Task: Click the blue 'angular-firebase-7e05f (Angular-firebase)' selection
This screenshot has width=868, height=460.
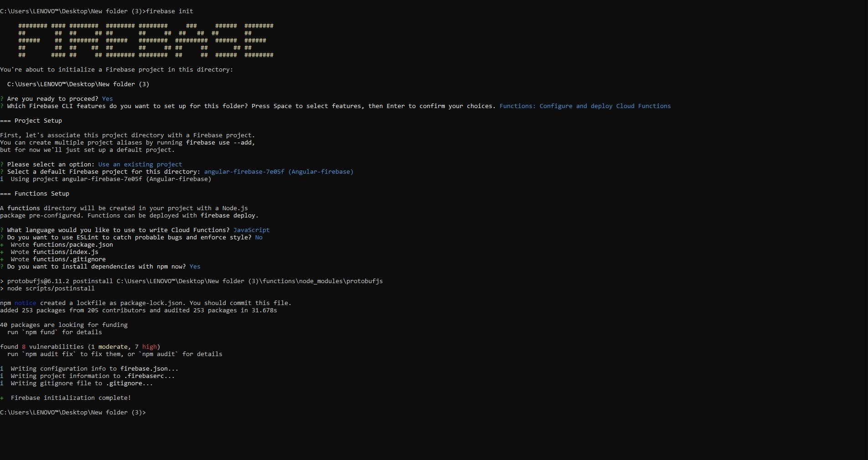Action: click(x=279, y=172)
